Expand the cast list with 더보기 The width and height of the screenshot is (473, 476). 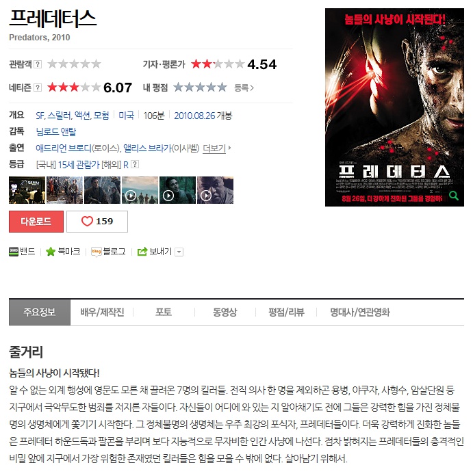216,148
